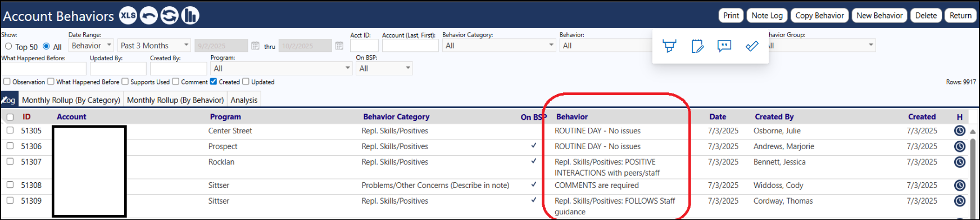
Task: Click the Created By input field
Action: click(x=178, y=69)
